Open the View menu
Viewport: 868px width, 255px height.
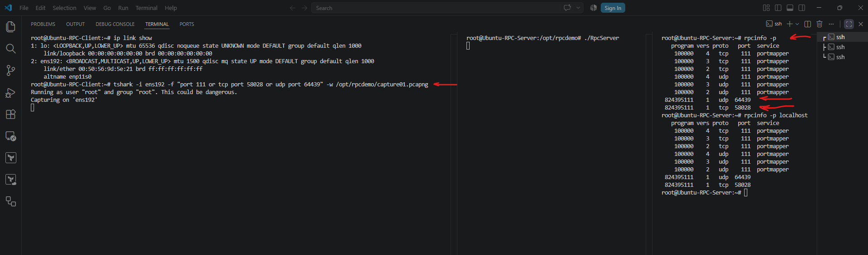(90, 8)
